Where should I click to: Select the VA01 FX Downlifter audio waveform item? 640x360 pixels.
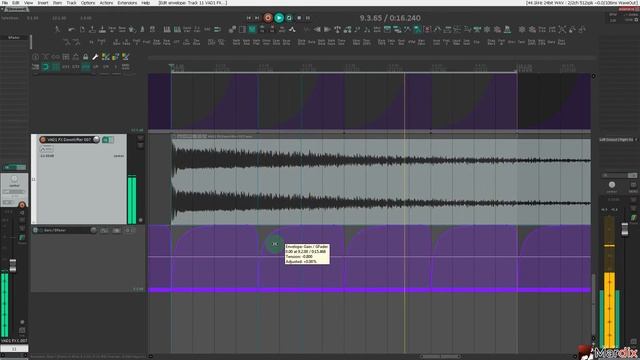pyautogui.click(x=381, y=182)
